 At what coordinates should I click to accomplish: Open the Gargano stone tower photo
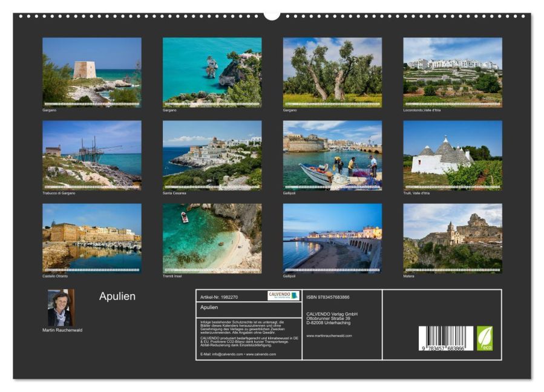tap(91, 72)
